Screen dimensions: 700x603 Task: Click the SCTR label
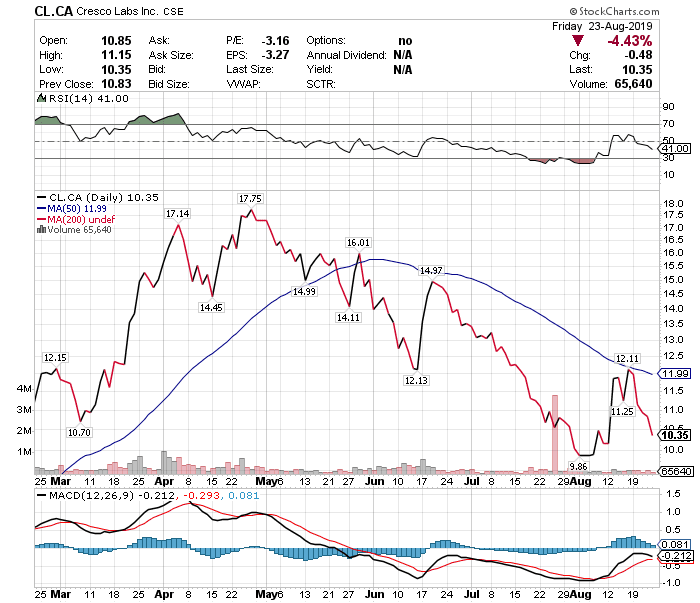click(321, 84)
